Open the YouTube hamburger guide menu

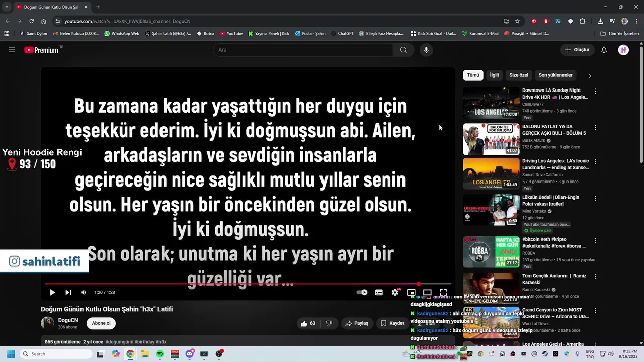pyautogui.click(x=12, y=50)
